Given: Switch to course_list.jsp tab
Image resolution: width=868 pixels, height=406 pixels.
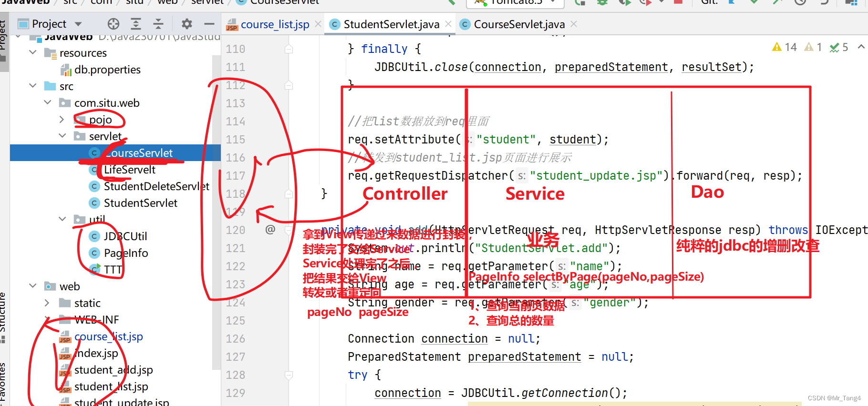Looking at the screenshot, I should [275, 24].
